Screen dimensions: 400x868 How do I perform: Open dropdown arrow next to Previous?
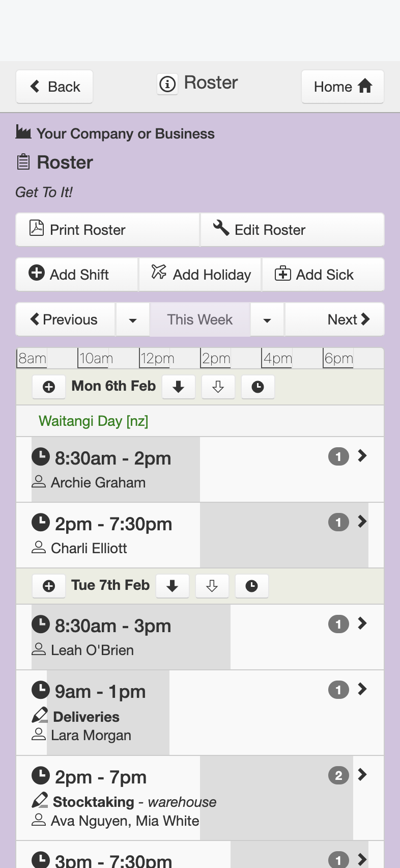point(133,320)
